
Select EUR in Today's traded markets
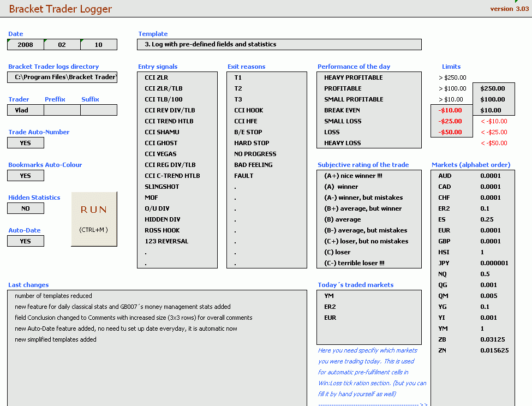pos(369,318)
